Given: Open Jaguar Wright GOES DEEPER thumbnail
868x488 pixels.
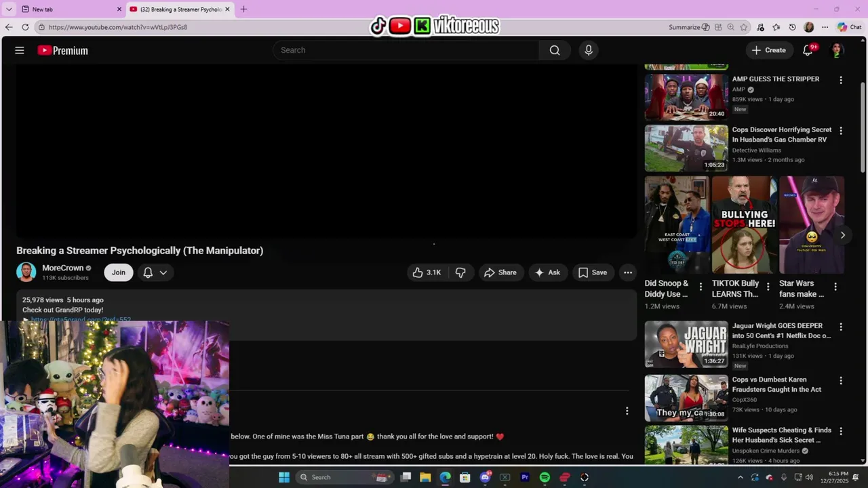Looking at the screenshot, I should click(x=686, y=344).
